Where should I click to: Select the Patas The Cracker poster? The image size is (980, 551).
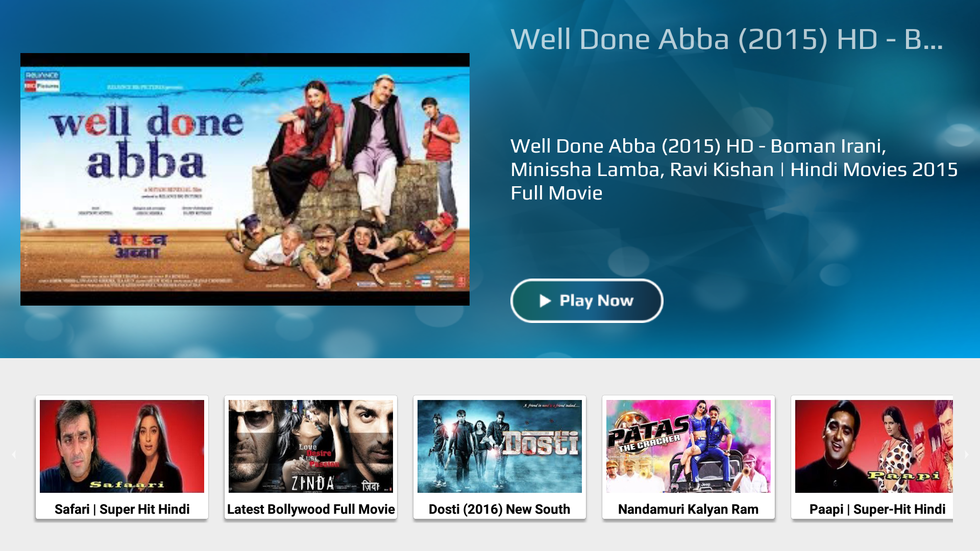pos(689,446)
